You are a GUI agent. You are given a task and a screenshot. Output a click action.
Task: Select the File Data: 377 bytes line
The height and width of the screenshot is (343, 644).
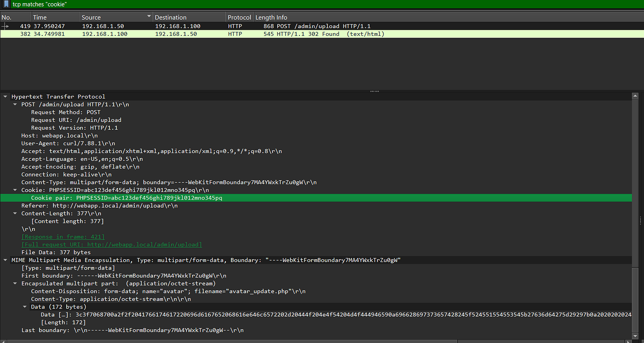pyautogui.click(x=56, y=252)
